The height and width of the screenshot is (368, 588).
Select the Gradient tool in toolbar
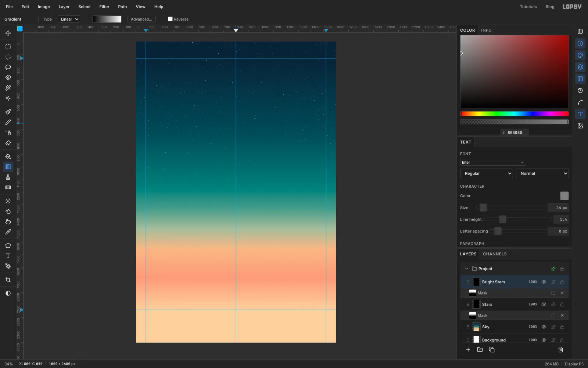pos(8,167)
